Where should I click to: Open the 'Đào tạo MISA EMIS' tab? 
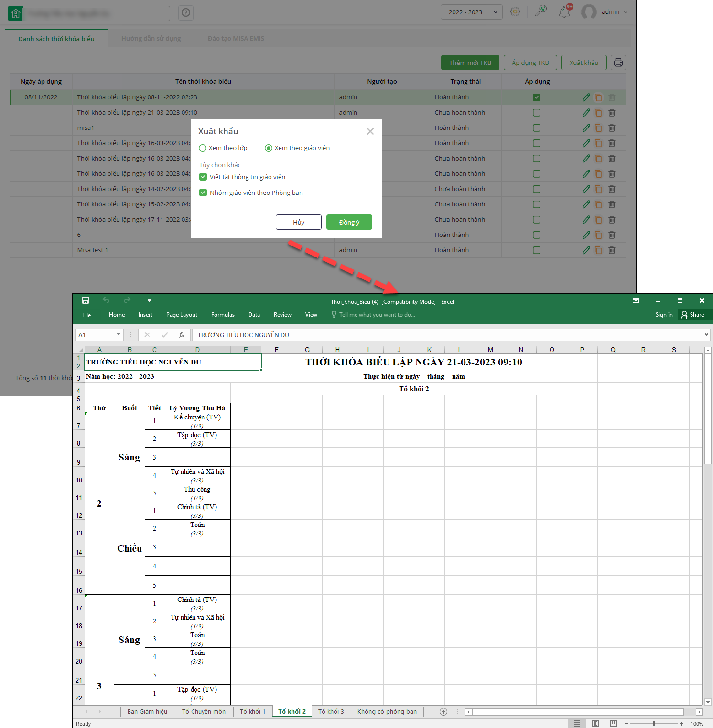236,39
